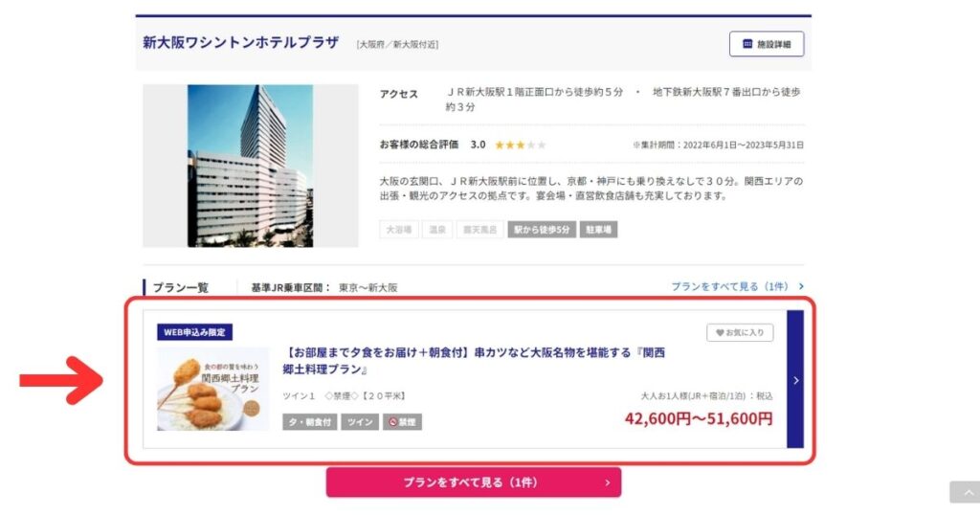Click 禁煙 no-smoking tag
Image resolution: width=980 pixels, height=515 pixels.
pyautogui.click(x=402, y=422)
